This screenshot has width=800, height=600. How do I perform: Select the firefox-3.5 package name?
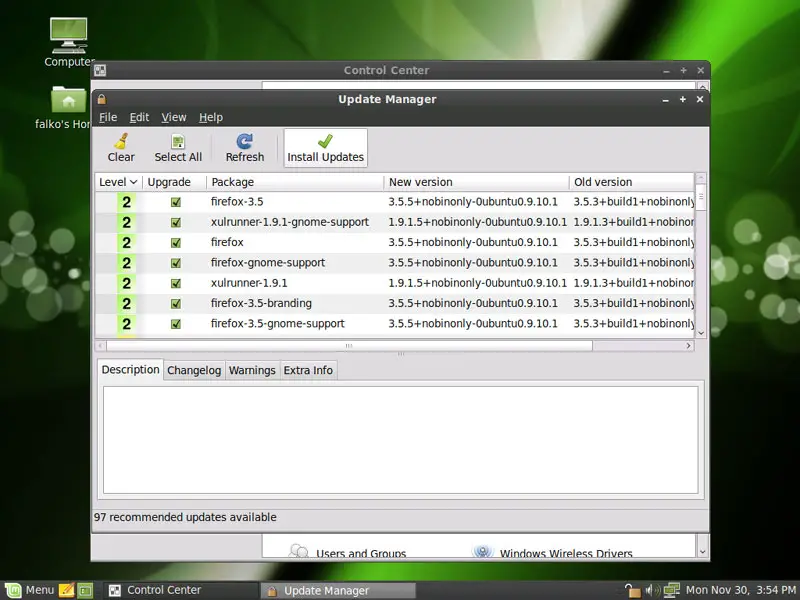237,202
